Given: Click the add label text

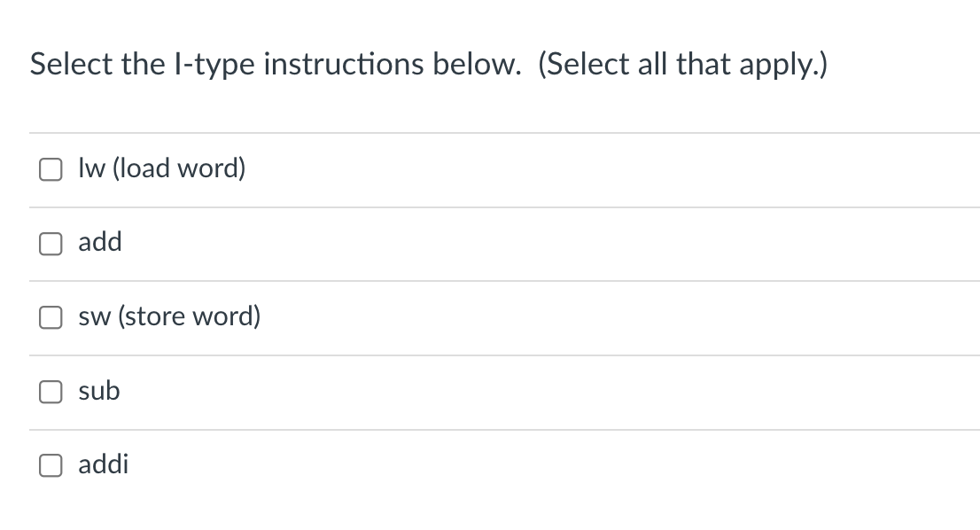Looking at the screenshot, I should (99, 243).
